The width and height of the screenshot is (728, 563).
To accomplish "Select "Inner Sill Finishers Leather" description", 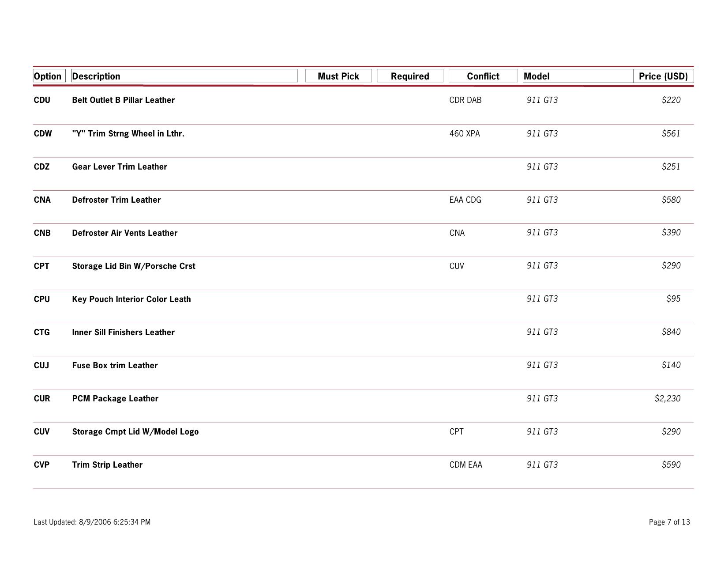I will (x=123, y=333).
